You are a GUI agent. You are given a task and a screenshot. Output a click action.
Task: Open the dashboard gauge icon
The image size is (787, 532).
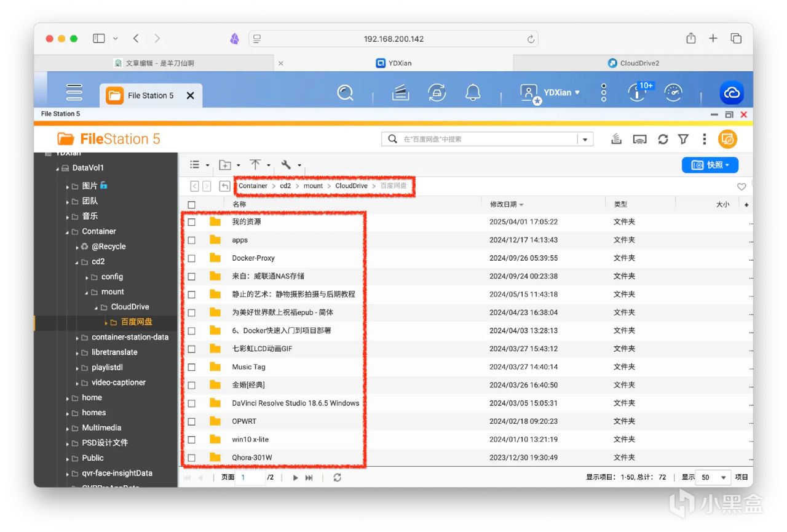[x=674, y=93]
